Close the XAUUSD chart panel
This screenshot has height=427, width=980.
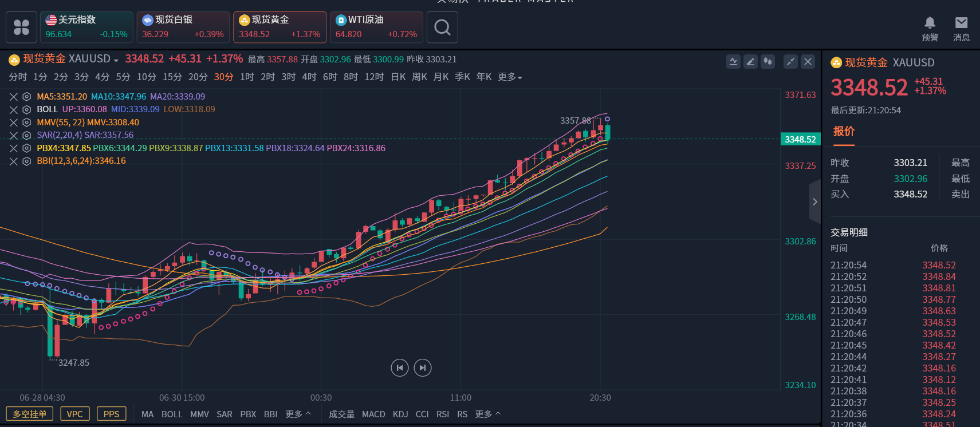[x=808, y=62]
